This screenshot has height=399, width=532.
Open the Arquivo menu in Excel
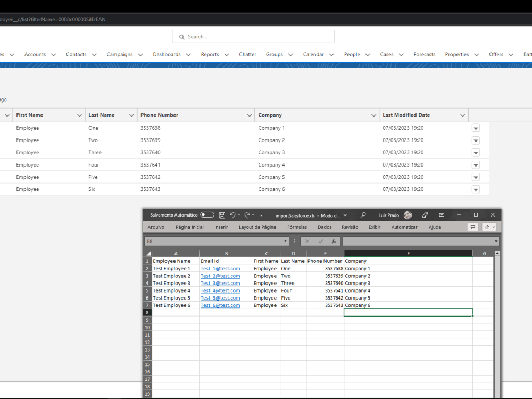pos(156,227)
